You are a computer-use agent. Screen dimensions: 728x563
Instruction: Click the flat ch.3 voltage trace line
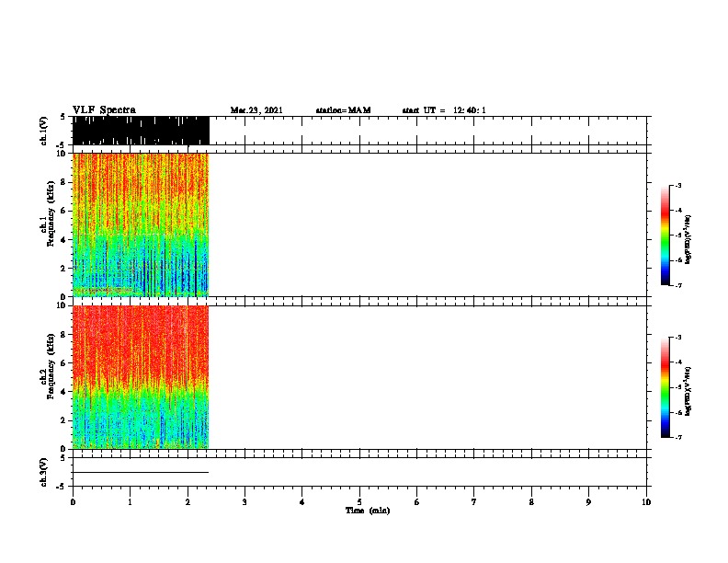pos(141,472)
